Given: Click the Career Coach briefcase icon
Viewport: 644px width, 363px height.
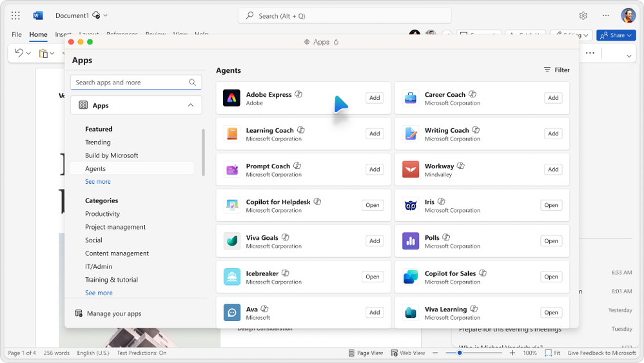Looking at the screenshot, I should pos(410,98).
